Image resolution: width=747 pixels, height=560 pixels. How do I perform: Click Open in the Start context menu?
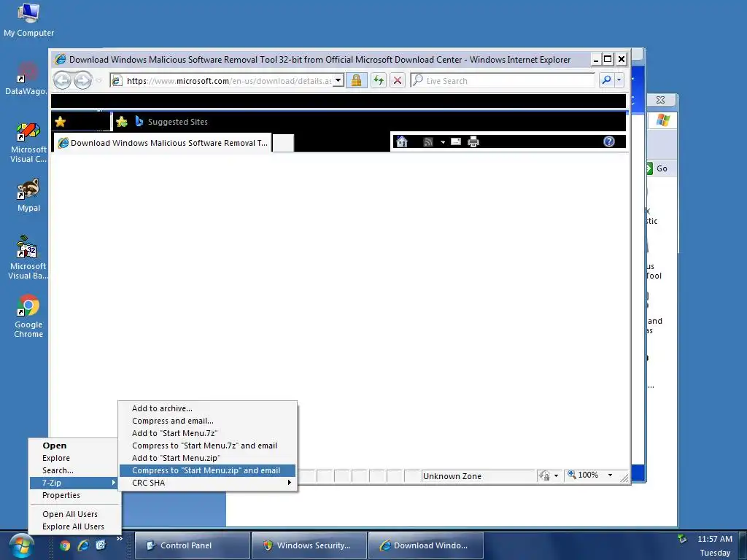point(74,446)
